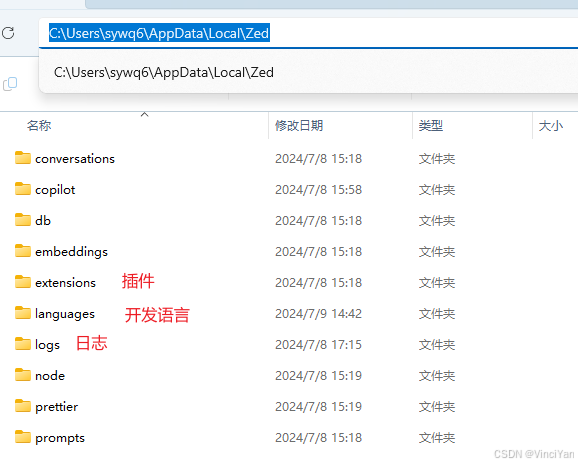The height and width of the screenshot is (465, 578).
Task: Select the conversations folder icon
Action: tap(23, 158)
